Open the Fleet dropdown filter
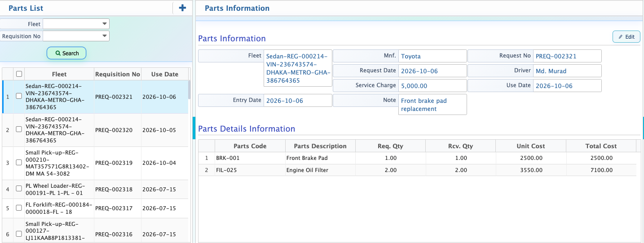 [x=76, y=24]
